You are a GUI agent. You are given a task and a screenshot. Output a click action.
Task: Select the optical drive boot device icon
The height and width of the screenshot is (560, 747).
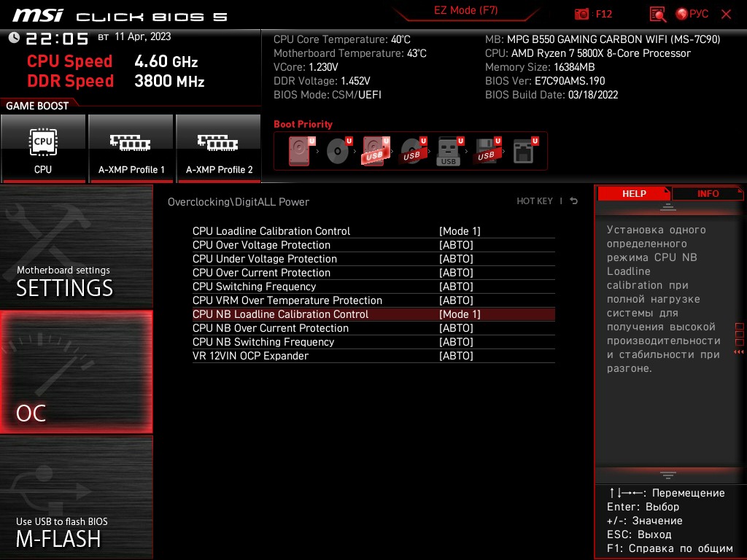pos(339,151)
